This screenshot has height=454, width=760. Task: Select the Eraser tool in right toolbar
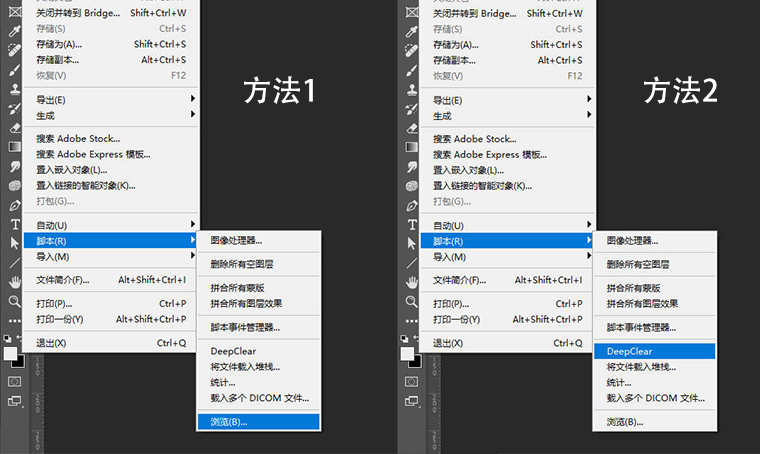click(411, 128)
